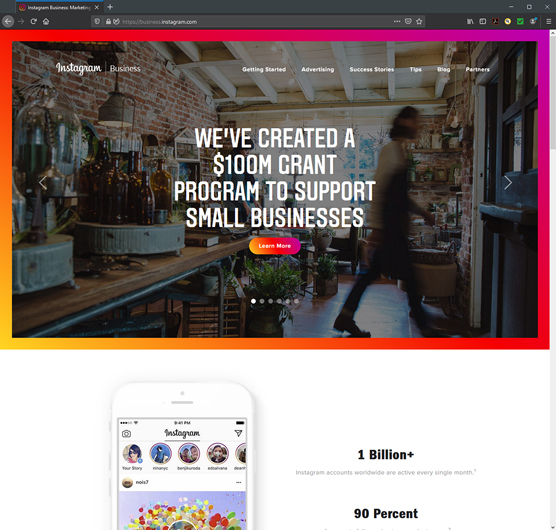The image size is (556, 530).
Task: Open the Getting Started nav item
Action: 264,69
